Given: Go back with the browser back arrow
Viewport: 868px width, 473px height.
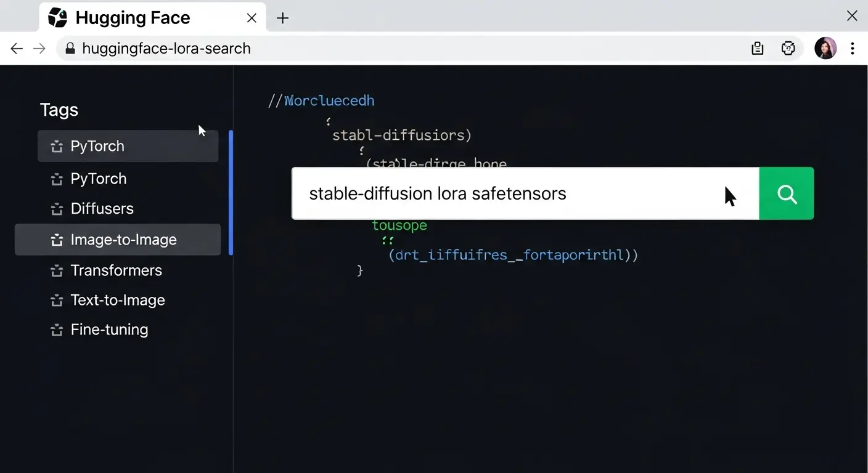Looking at the screenshot, I should coord(17,49).
